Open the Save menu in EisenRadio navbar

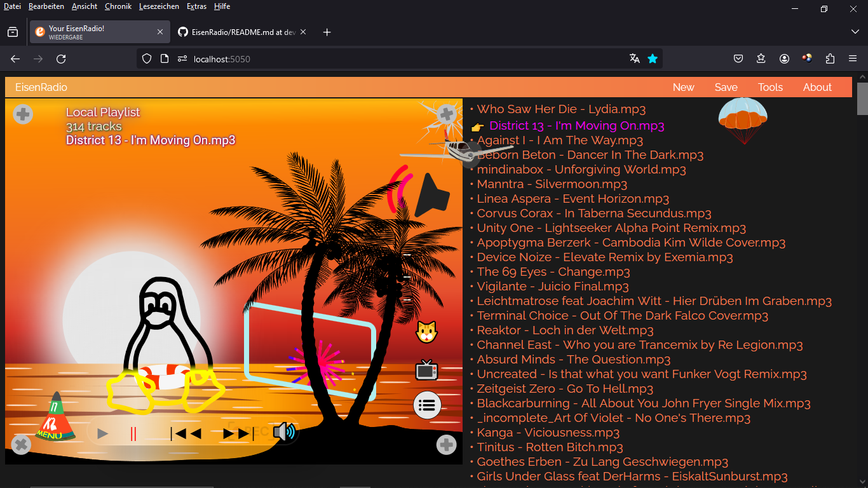726,88
